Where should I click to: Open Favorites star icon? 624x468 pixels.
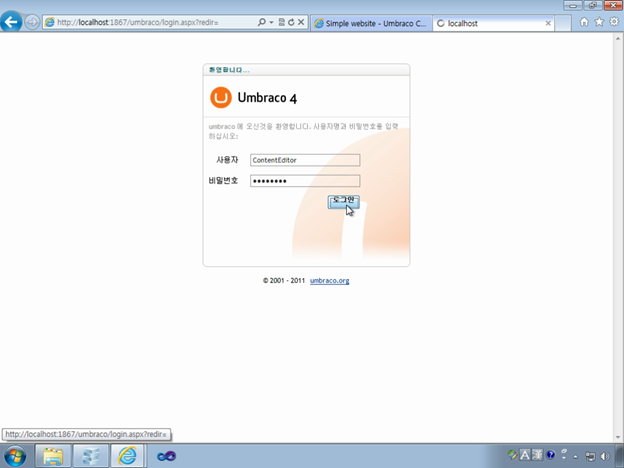pos(599,22)
